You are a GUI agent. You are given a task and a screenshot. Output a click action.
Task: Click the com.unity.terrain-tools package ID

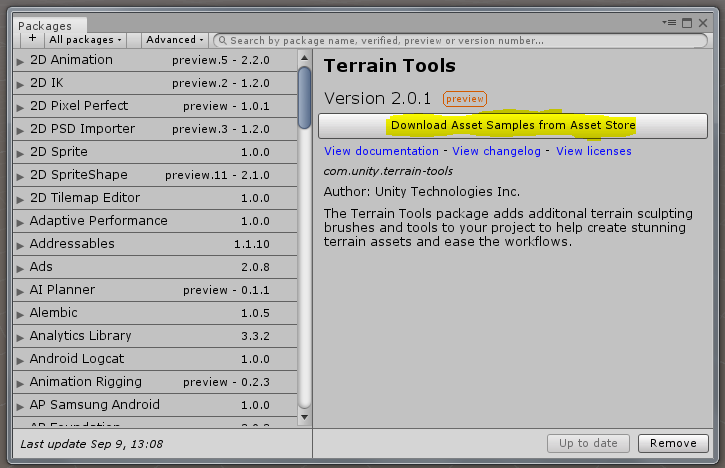[388, 171]
